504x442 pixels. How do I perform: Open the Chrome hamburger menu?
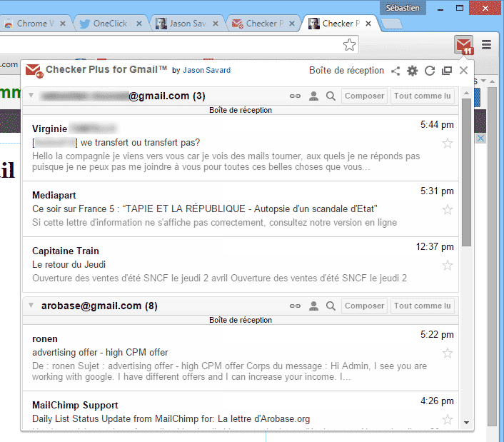point(486,45)
